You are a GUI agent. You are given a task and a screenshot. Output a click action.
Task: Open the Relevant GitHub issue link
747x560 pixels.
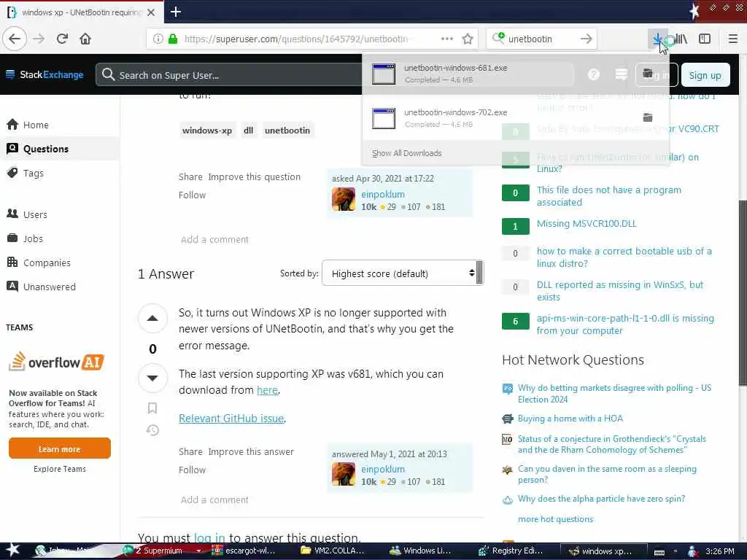[231, 418]
